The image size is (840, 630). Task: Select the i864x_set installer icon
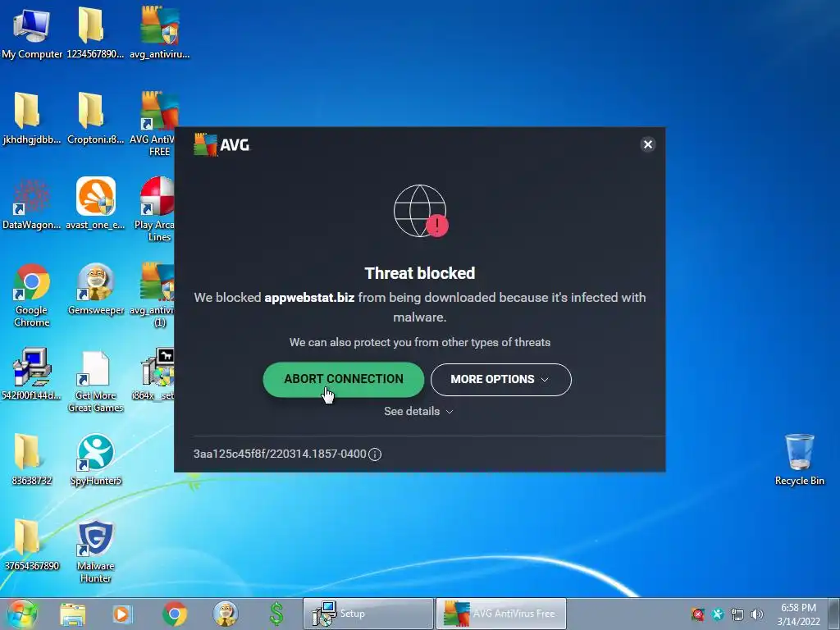[x=155, y=374]
